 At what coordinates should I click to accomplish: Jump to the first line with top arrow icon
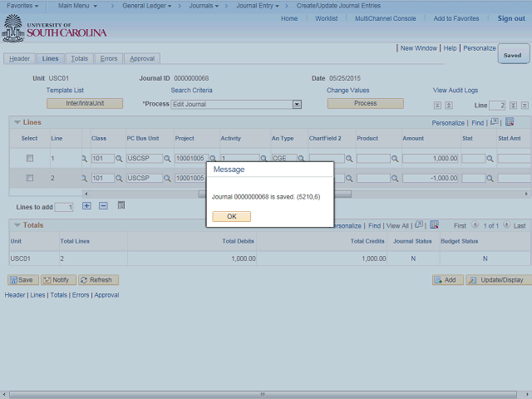click(437, 106)
